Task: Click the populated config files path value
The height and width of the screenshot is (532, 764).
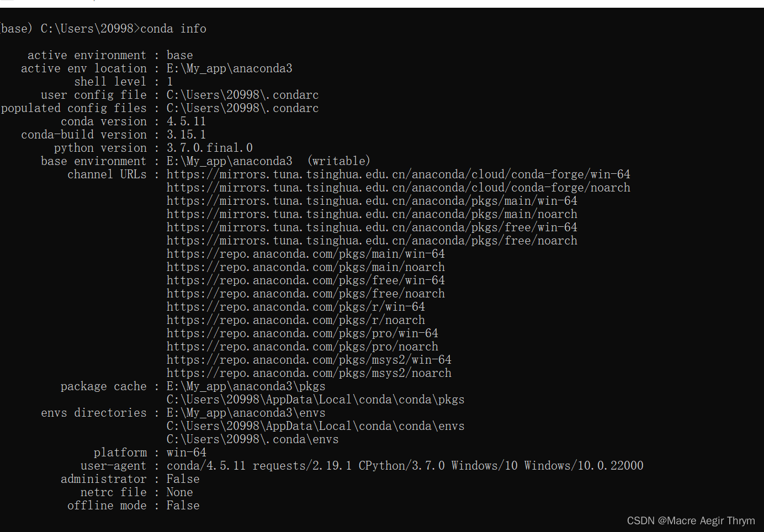Action: [243, 108]
